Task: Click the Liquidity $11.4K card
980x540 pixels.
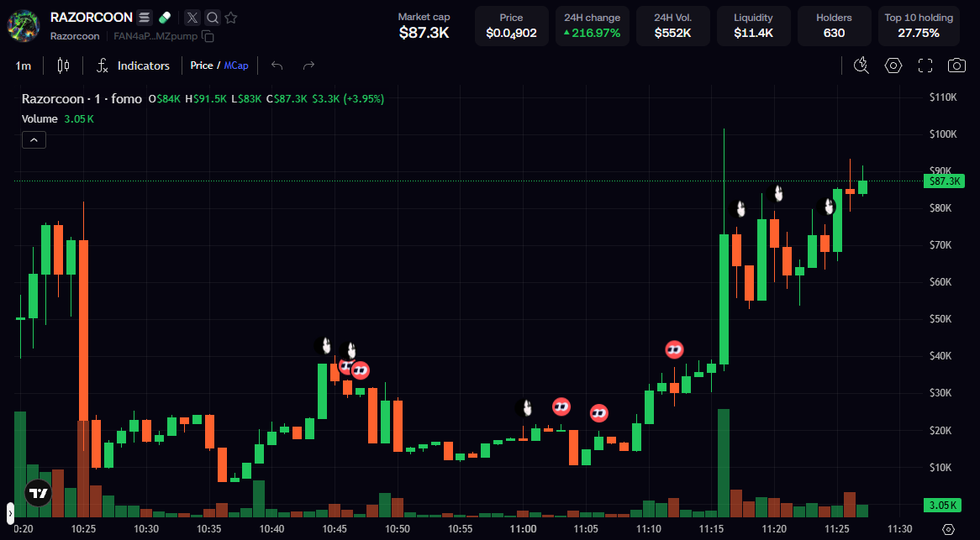Action: [x=753, y=26]
